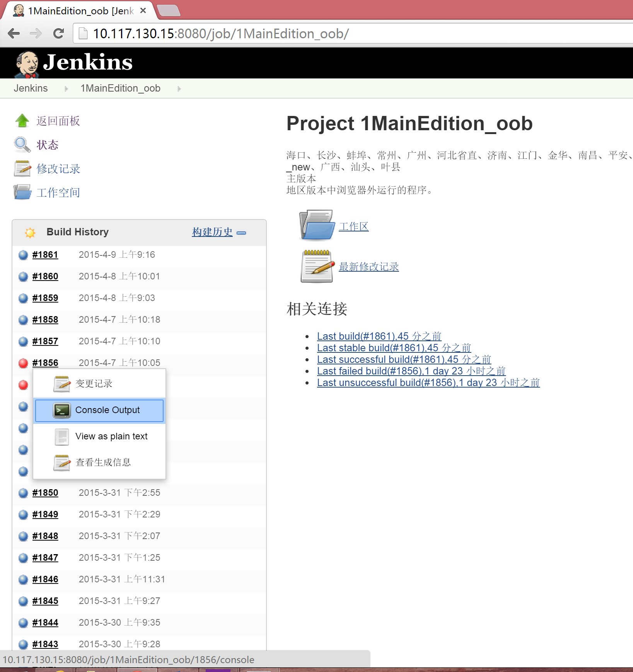The height and width of the screenshot is (672, 633).
Task: Click the notepad icon beside 修改记录
Action: [x=22, y=168]
